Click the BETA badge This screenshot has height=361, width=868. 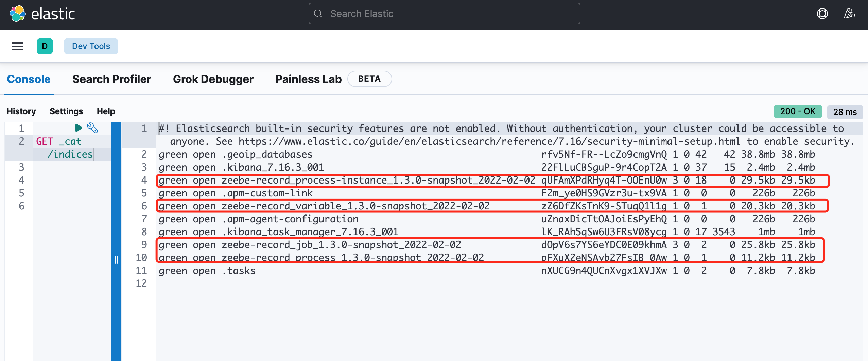point(369,79)
